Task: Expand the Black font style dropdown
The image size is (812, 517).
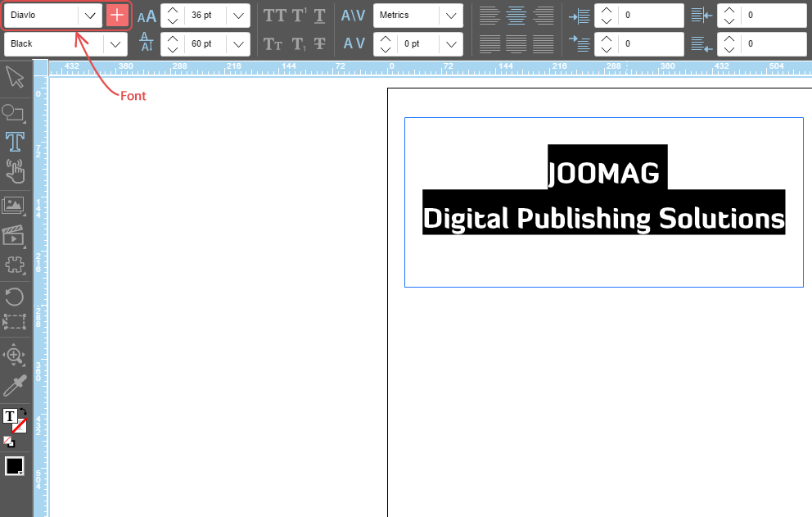Action: 115,44
